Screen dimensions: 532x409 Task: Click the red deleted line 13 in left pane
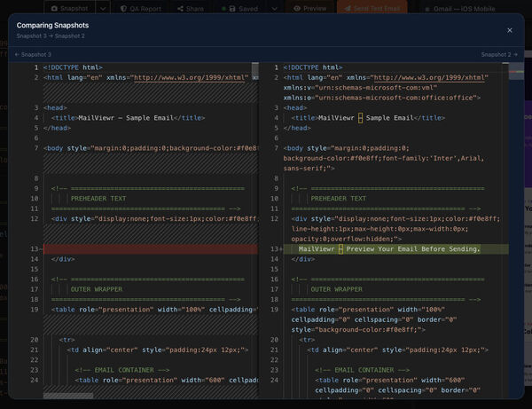pyautogui.click(x=151, y=249)
